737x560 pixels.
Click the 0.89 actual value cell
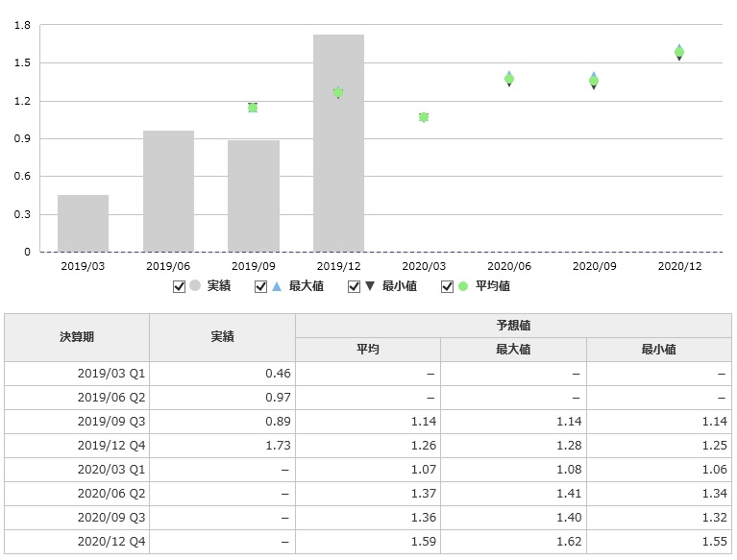tap(222, 422)
